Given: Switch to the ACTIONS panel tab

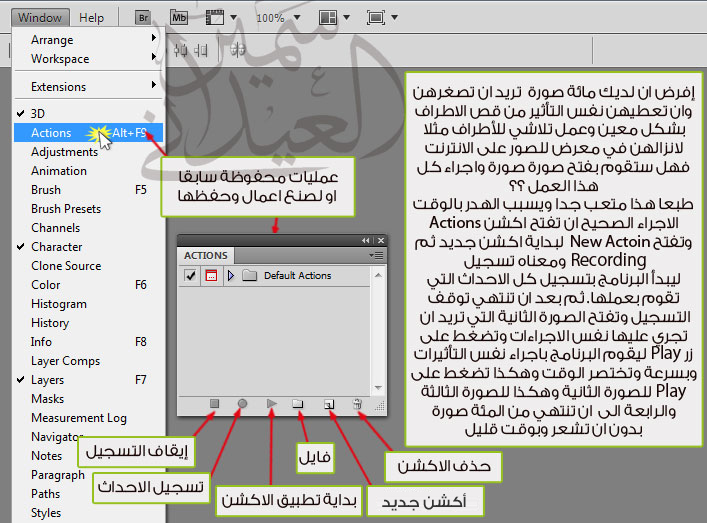Looking at the screenshot, I should coord(206,255).
